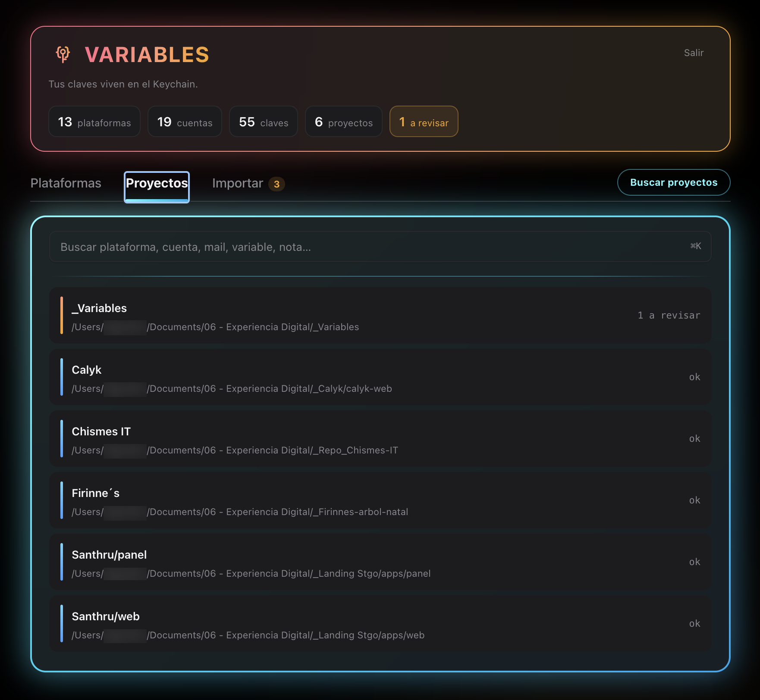Image resolution: width=760 pixels, height=700 pixels.
Task: Click the path ending in Digital/_Variables
Action: tap(215, 327)
